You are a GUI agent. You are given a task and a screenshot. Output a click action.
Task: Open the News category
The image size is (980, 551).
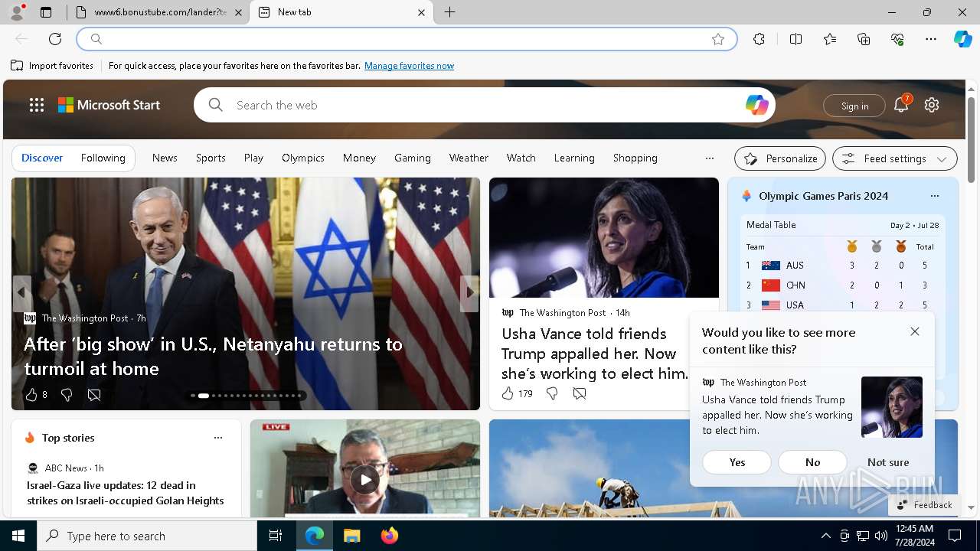(x=165, y=158)
